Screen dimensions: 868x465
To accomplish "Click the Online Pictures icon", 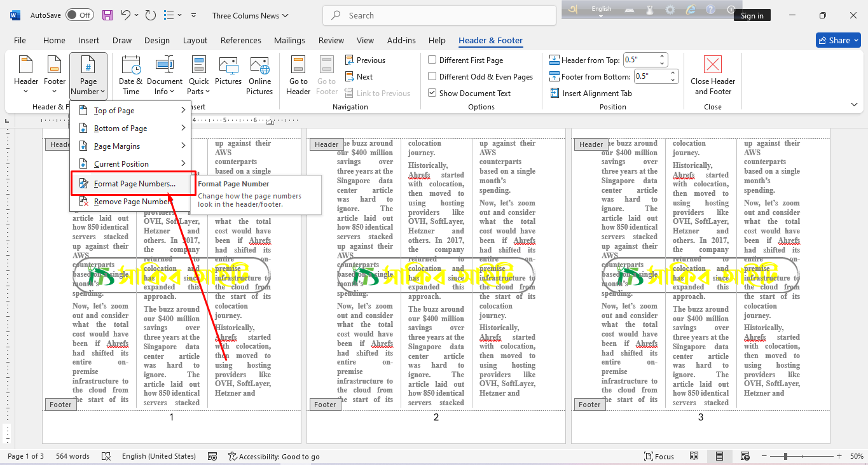I will tap(259, 66).
